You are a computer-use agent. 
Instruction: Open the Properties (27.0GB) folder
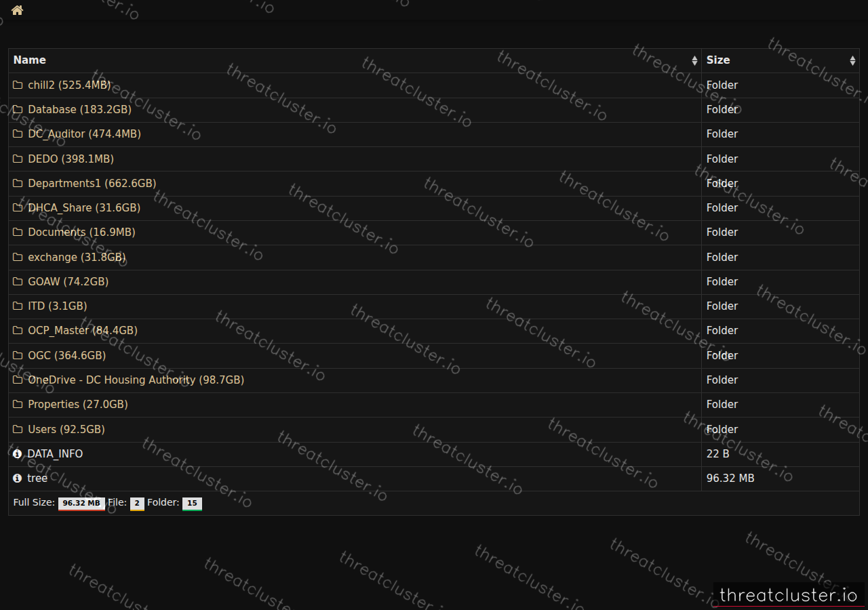pos(77,404)
